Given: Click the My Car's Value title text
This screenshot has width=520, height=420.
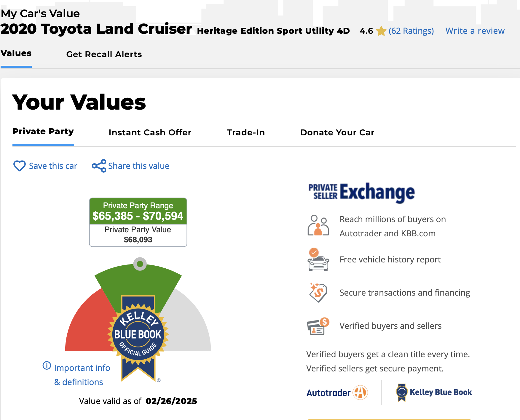Looking at the screenshot, I should [40, 14].
